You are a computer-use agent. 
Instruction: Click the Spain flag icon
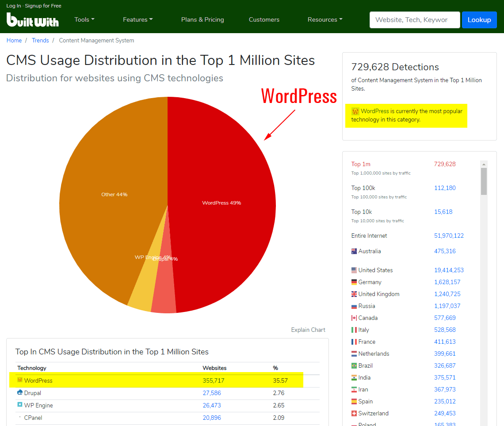click(x=354, y=401)
